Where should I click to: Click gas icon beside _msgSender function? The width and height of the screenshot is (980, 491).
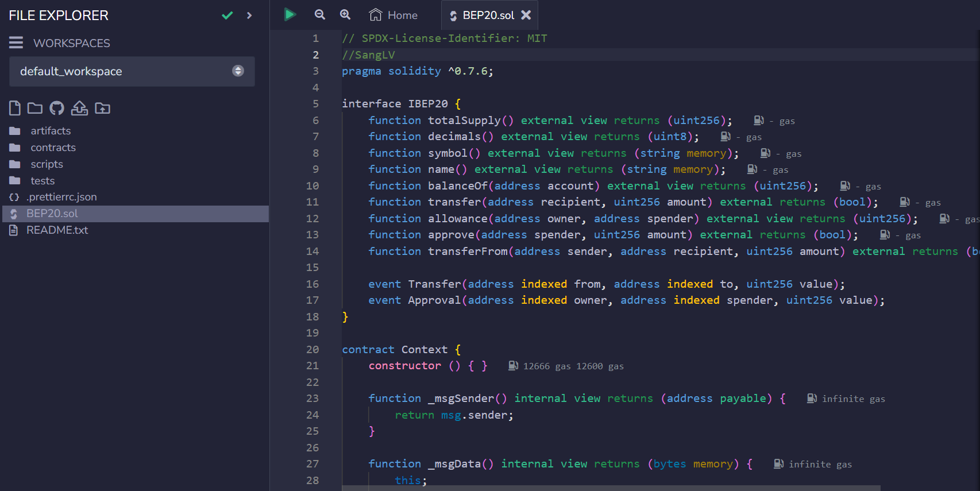[812, 399]
